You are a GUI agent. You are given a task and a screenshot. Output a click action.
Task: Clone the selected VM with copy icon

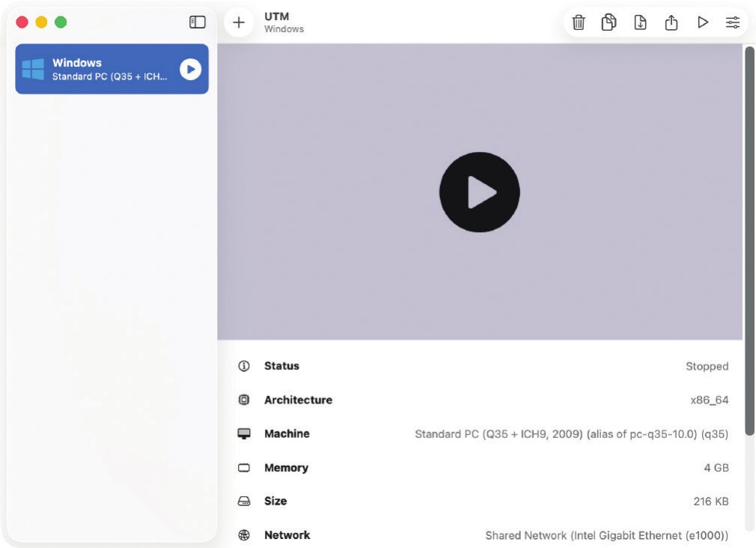click(x=609, y=22)
